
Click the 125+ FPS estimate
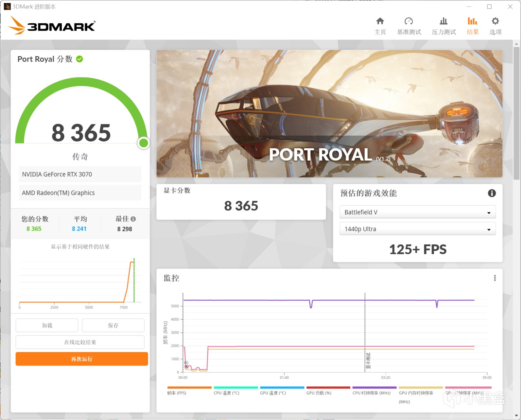point(418,249)
